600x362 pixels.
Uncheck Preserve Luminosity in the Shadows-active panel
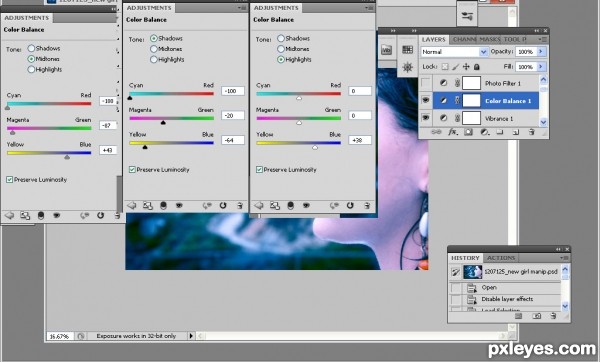(x=132, y=170)
